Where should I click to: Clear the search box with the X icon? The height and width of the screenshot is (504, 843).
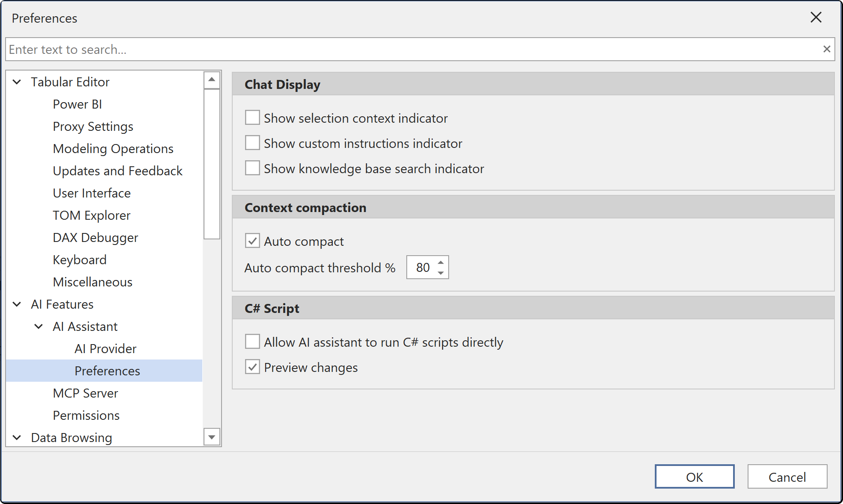point(826,49)
